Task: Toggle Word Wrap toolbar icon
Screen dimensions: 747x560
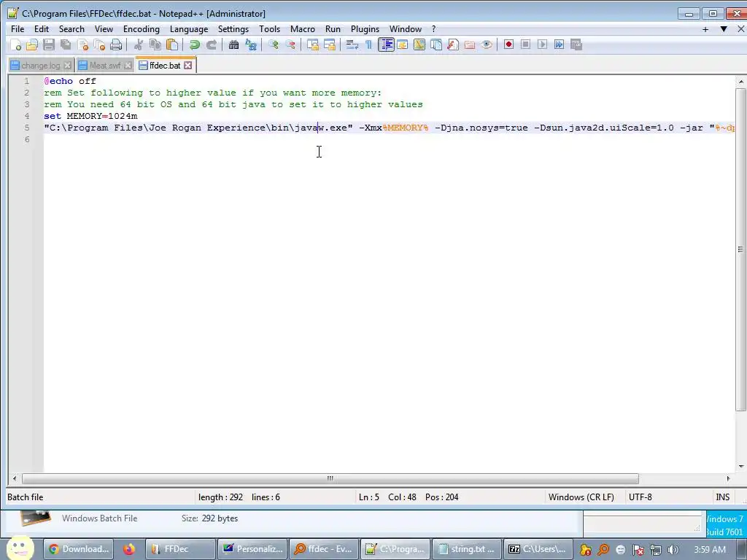Action: tap(352, 44)
